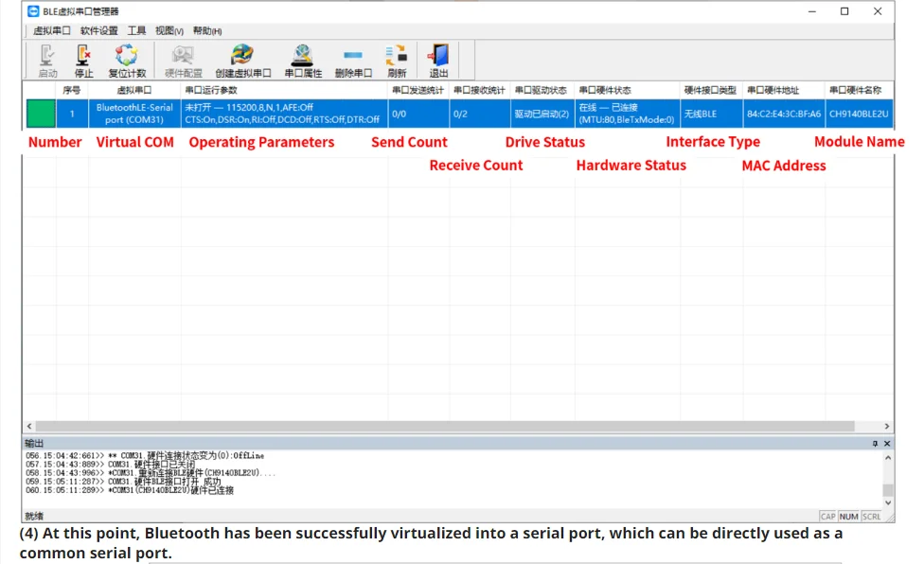Click the port list scroll-right arrow

[x=886, y=426]
